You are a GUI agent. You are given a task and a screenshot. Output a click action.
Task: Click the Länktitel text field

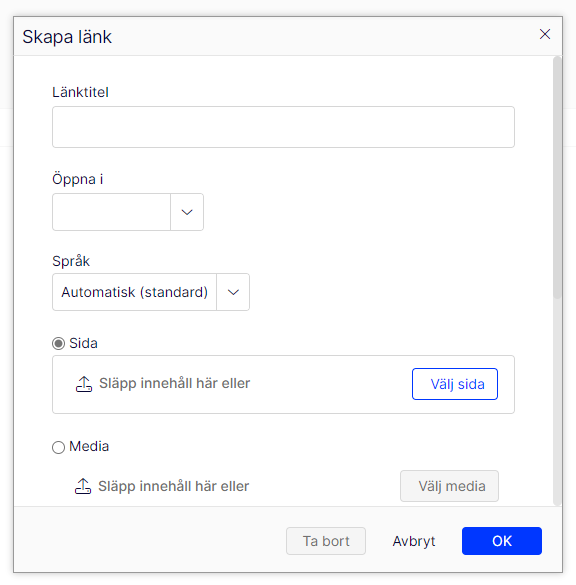click(x=283, y=127)
